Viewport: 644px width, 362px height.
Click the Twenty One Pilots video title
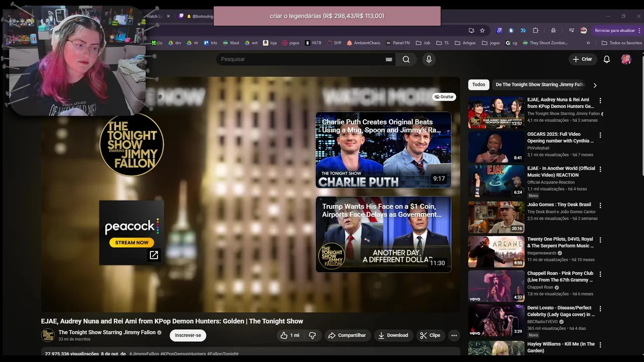point(560,242)
